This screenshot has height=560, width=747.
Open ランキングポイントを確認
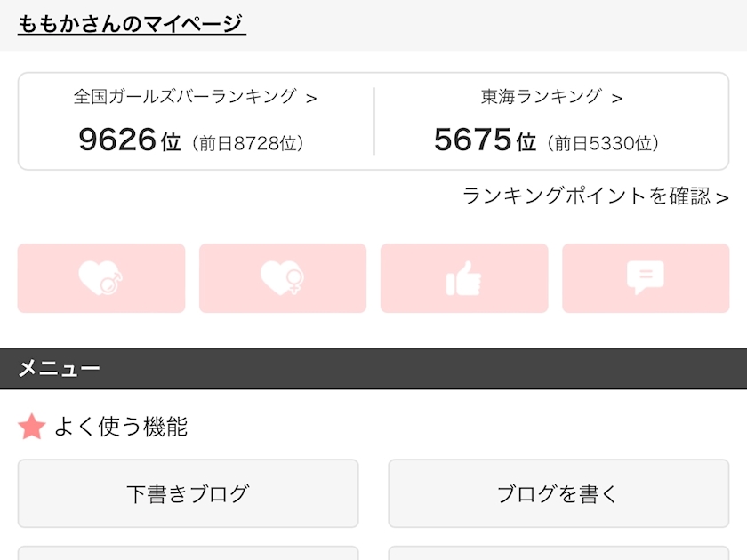[x=587, y=196]
